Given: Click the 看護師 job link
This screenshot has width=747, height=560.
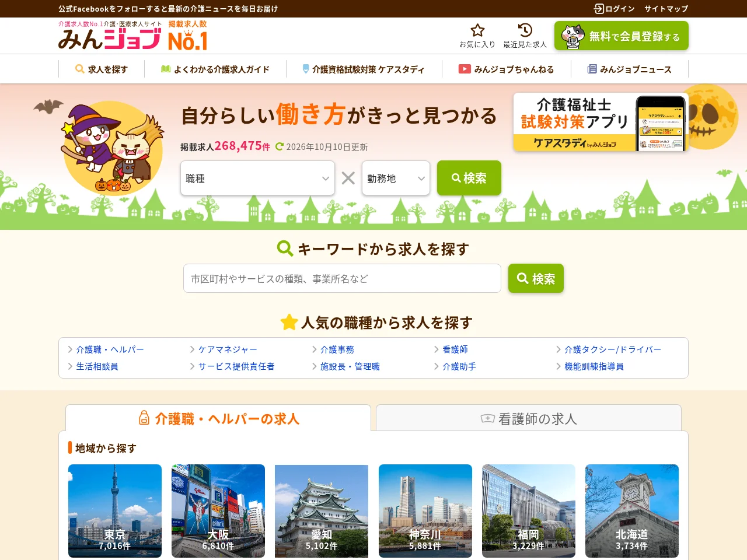Looking at the screenshot, I should pos(455,349).
